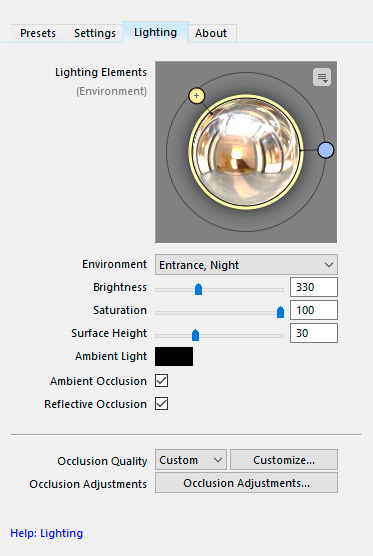The width and height of the screenshot is (373, 556).
Task: Click the environment sphere preview
Action: tap(246, 152)
